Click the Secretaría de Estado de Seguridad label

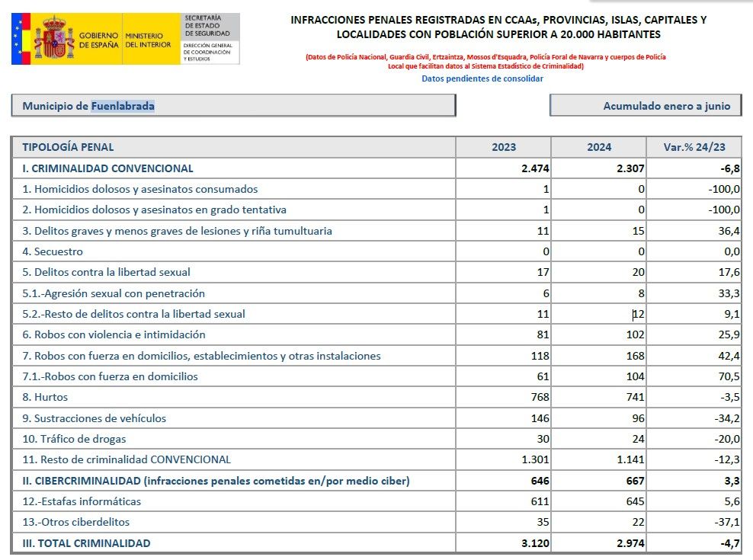[x=203, y=26]
